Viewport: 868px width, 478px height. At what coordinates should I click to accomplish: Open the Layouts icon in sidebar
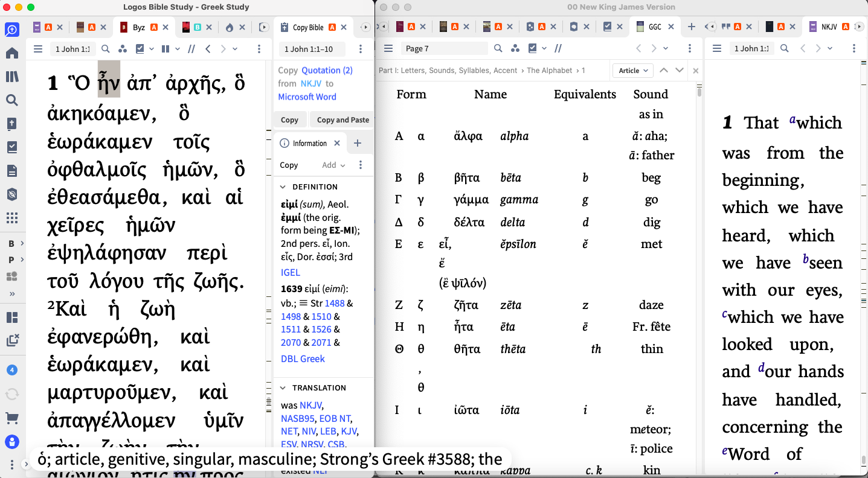click(x=11, y=317)
